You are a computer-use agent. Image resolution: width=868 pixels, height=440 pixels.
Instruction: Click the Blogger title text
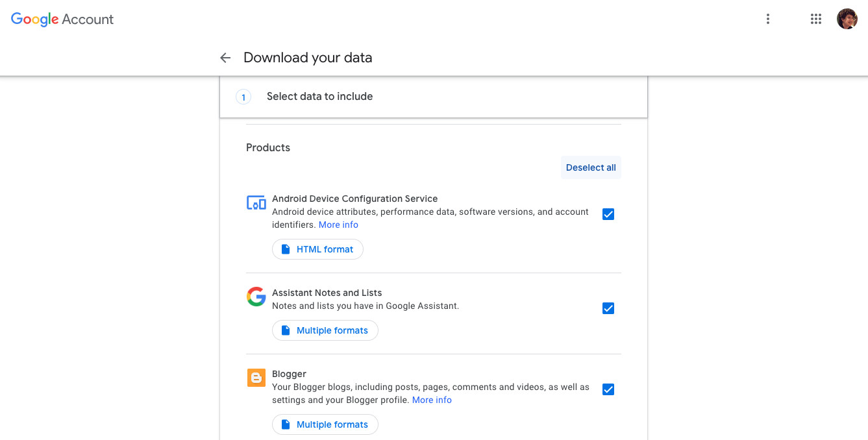(x=289, y=374)
